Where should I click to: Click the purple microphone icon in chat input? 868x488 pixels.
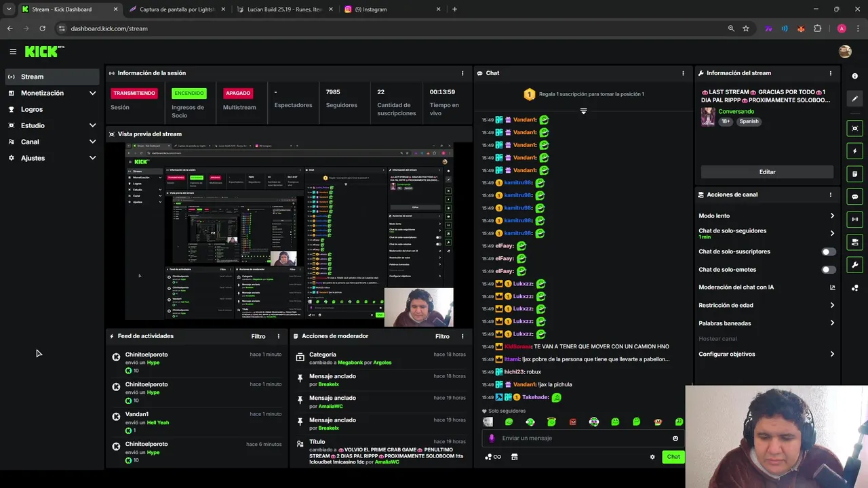click(492, 438)
